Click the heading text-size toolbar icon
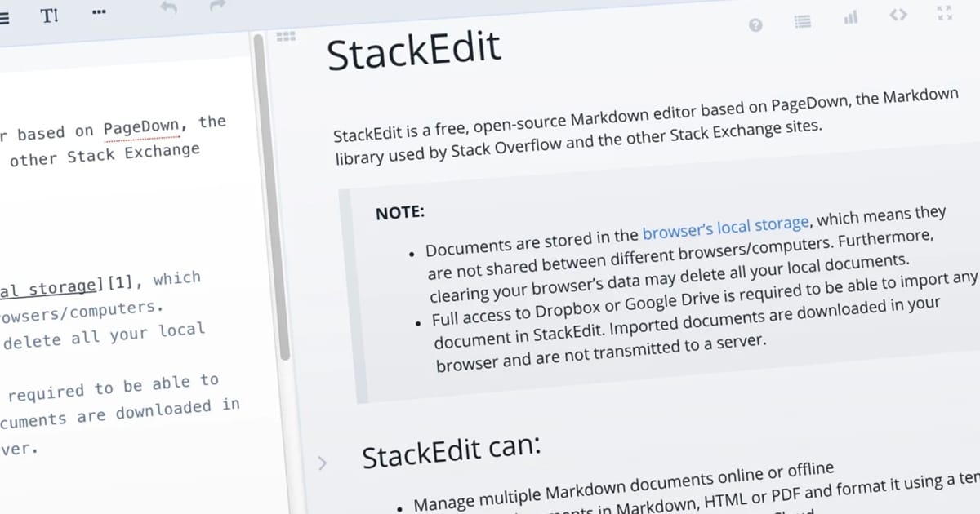Viewport: 980px width, 514px height. point(50,16)
